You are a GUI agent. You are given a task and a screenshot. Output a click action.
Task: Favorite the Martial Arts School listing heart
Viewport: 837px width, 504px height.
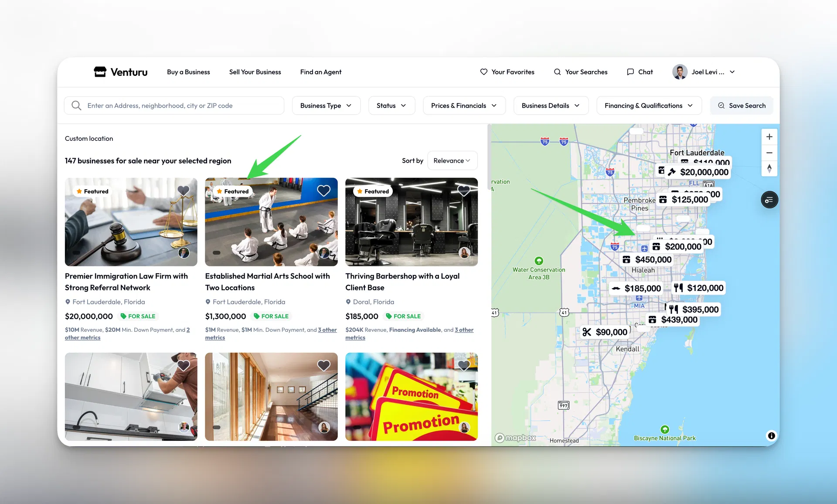click(x=323, y=191)
